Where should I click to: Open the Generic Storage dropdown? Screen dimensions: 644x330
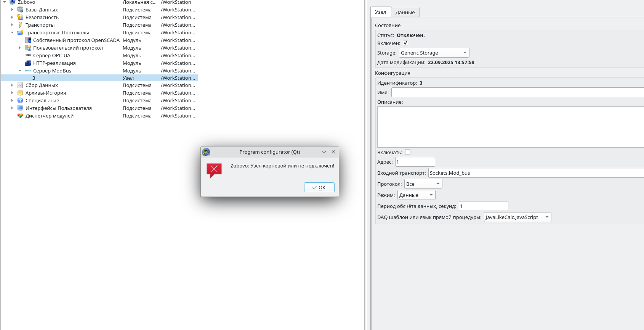click(434, 53)
